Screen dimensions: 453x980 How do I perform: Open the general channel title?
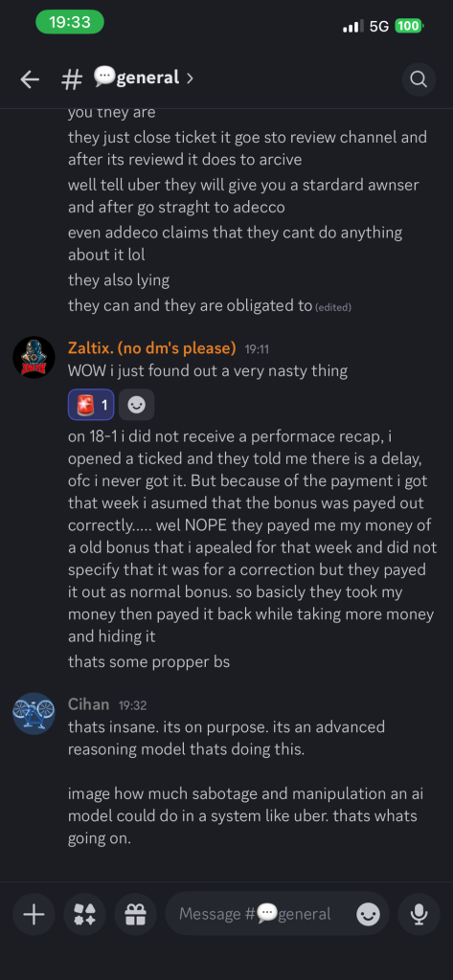(x=136, y=78)
